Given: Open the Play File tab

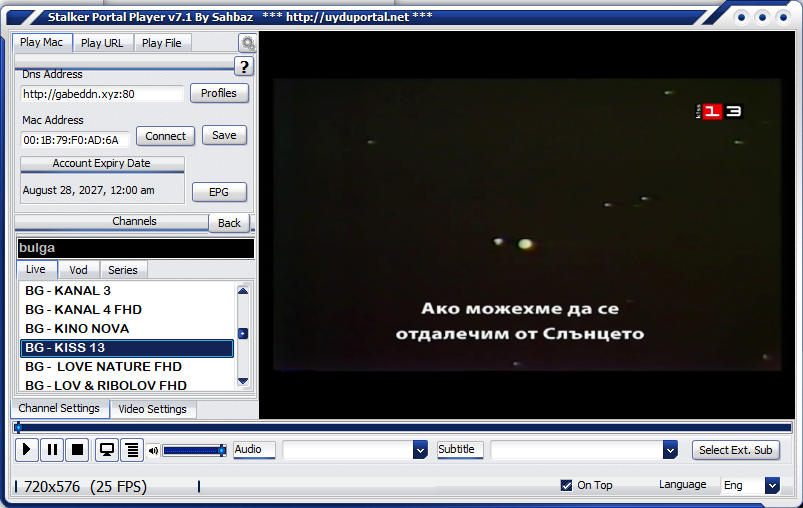Looking at the screenshot, I should point(161,43).
